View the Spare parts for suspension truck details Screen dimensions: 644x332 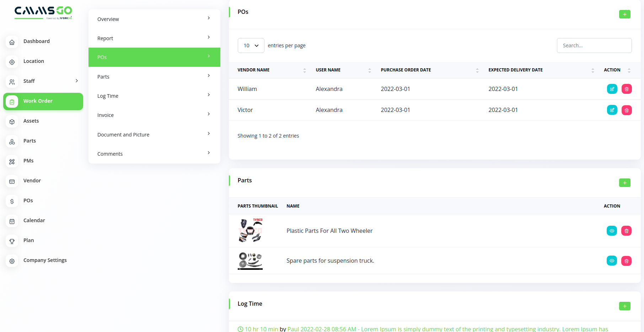point(612,261)
